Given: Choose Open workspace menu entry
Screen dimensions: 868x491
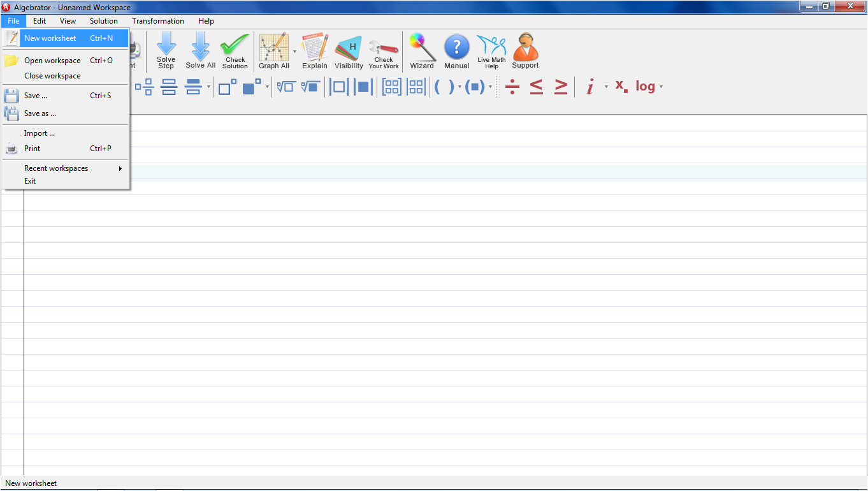Looking at the screenshot, I should pyautogui.click(x=66, y=61).
